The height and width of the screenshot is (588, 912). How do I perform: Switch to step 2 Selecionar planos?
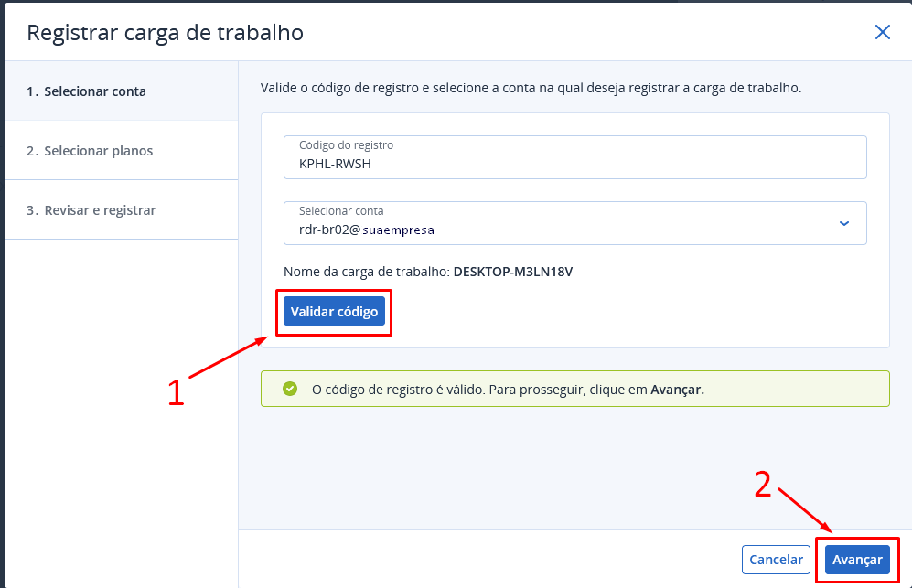click(x=90, y=151)
